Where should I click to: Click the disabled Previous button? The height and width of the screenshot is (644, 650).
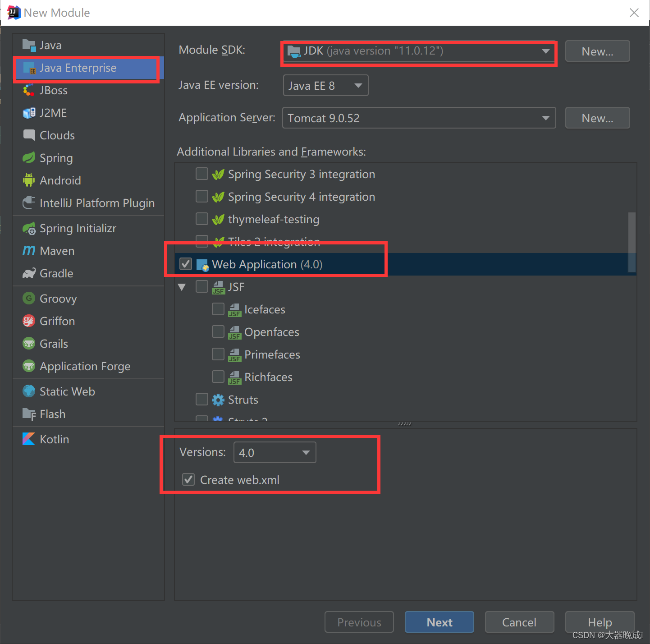pyautogui.click(x=359, y=622)
